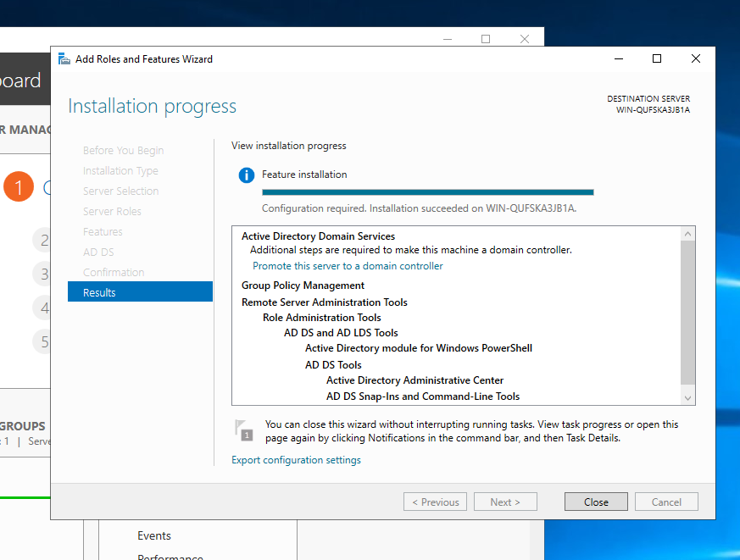Click the Configuration required status message
The height and width of the screenshot is (560, 740).
(419, 208)
